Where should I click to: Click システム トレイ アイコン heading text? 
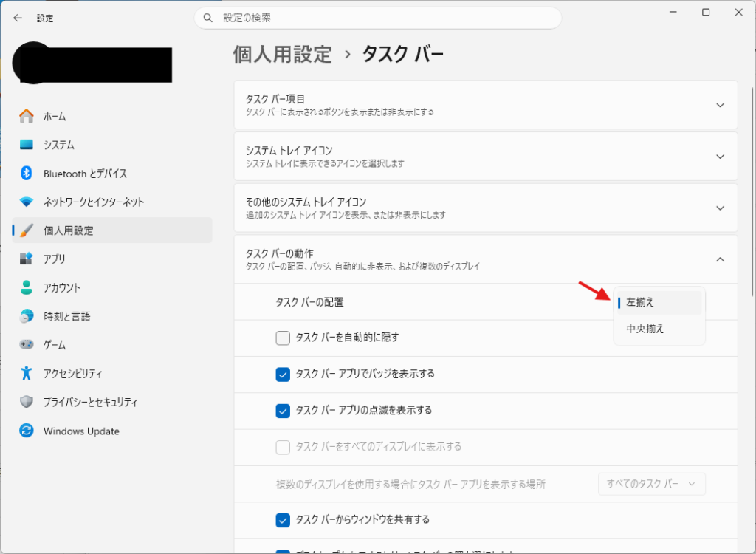point(289,151)
